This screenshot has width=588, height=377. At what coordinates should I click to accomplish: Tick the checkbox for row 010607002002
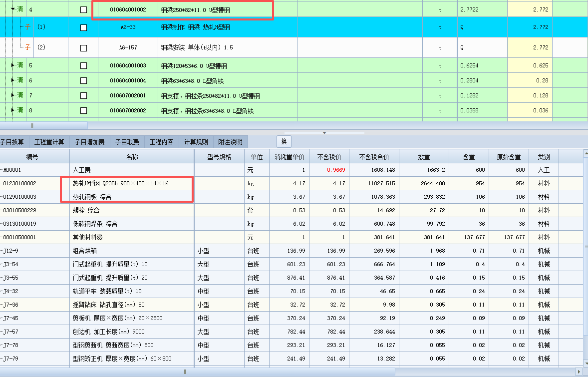tap(84, 111)
